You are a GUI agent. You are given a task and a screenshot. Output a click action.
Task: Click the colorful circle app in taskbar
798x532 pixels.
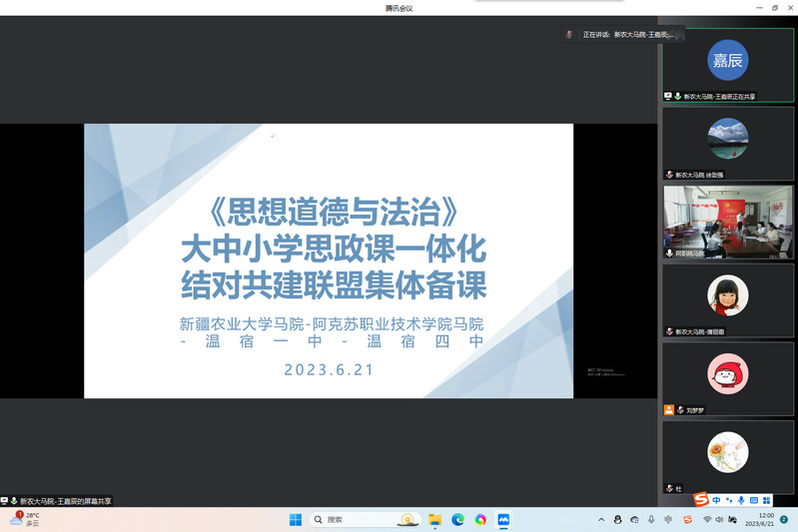pyautogui.click(x=480, y=520)
